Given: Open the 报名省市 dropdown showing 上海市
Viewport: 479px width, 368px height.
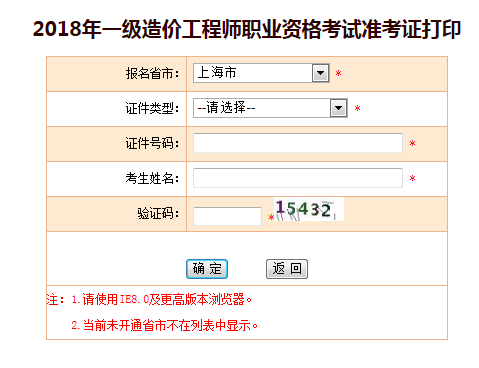Looking at the screenshot, I should point(261,73).
